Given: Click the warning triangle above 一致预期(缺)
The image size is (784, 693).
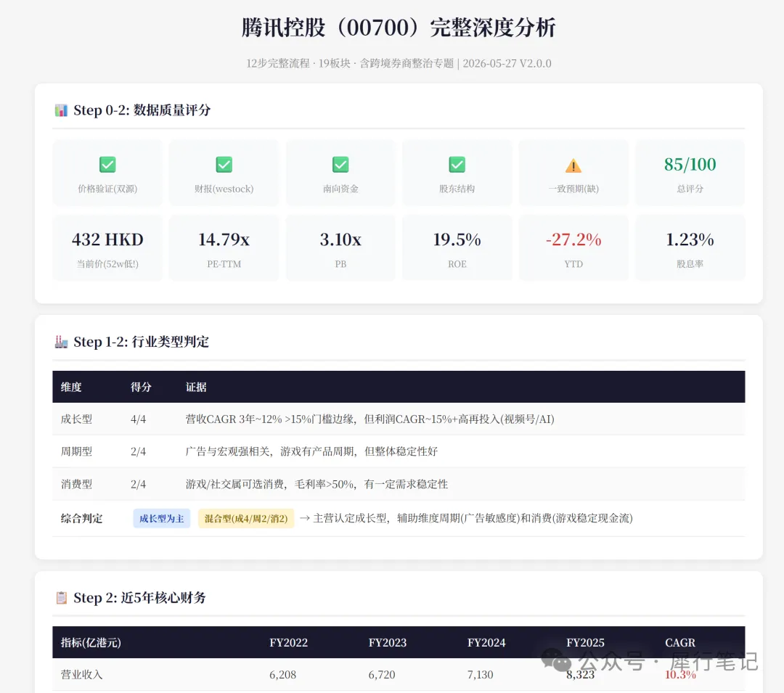Looking at the screenshot, I should (573, 165).
